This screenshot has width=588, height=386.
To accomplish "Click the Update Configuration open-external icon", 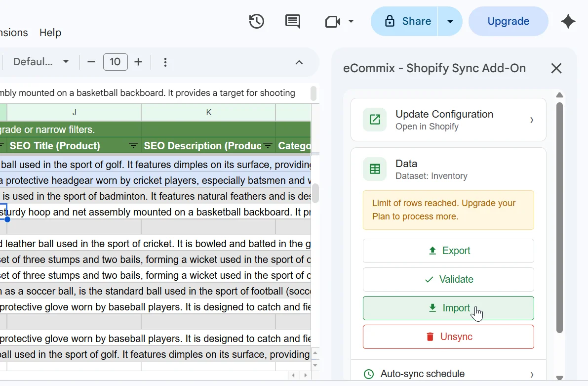I will [375, 120].
